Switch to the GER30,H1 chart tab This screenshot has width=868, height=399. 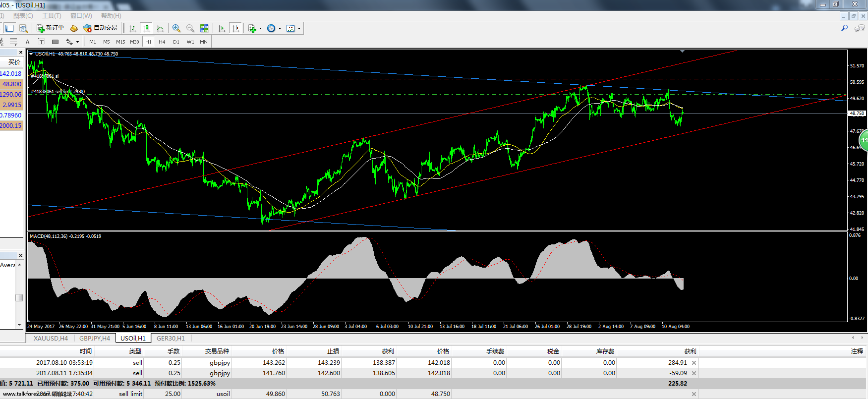[171, 338]
